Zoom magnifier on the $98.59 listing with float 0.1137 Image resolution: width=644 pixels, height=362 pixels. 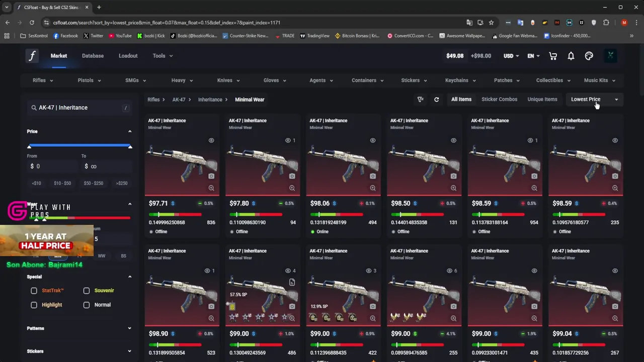534,188
